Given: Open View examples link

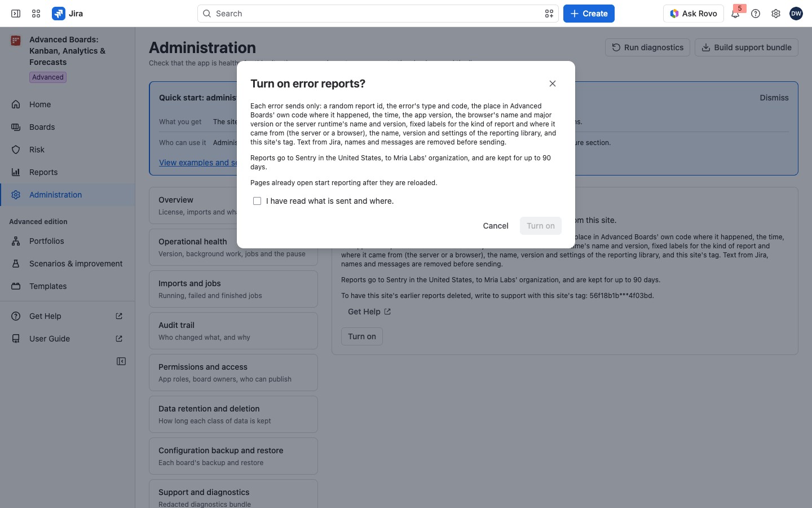Looking at the screenshot, I should [198, 163].
